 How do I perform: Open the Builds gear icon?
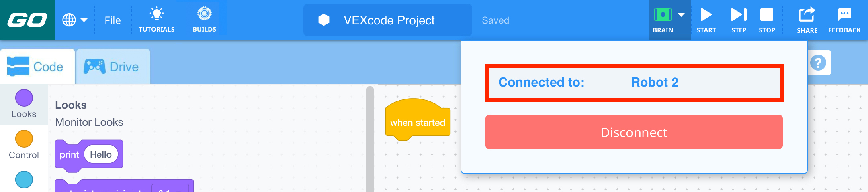tap(204, 14)
